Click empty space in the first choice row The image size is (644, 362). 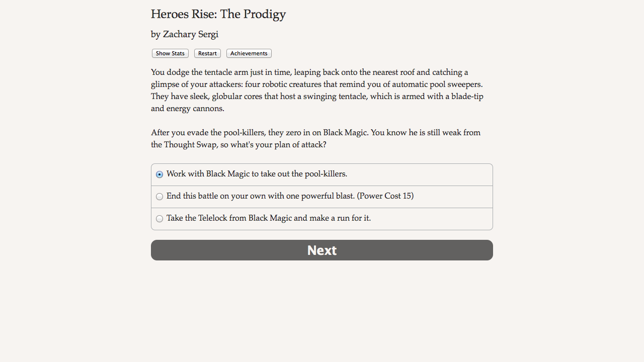pyautogui.click(x=420, y=174)
